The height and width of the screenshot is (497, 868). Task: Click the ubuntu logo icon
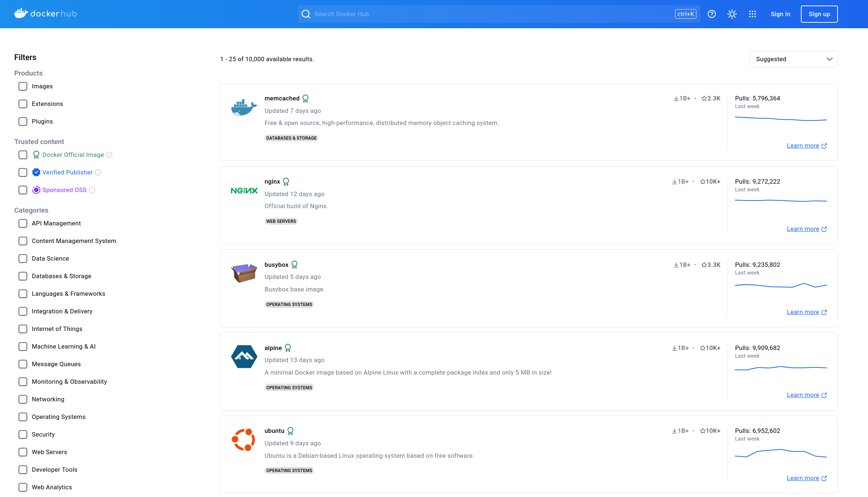243,440
